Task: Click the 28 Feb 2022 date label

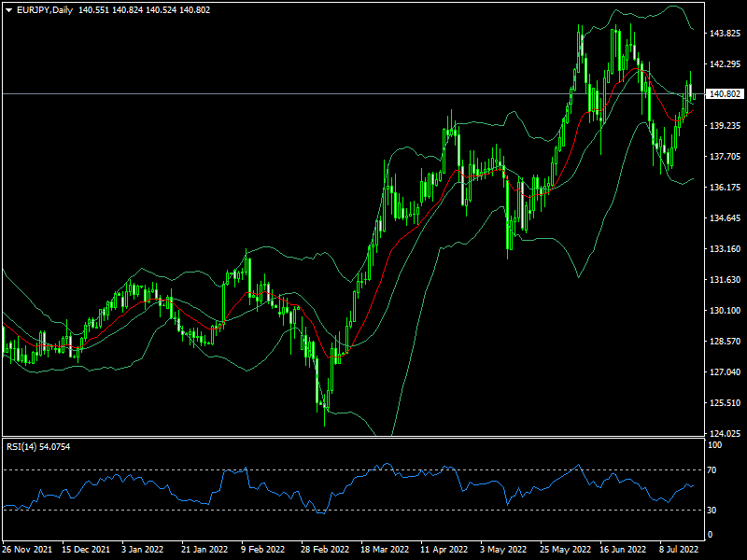Action: click(325, 550)
